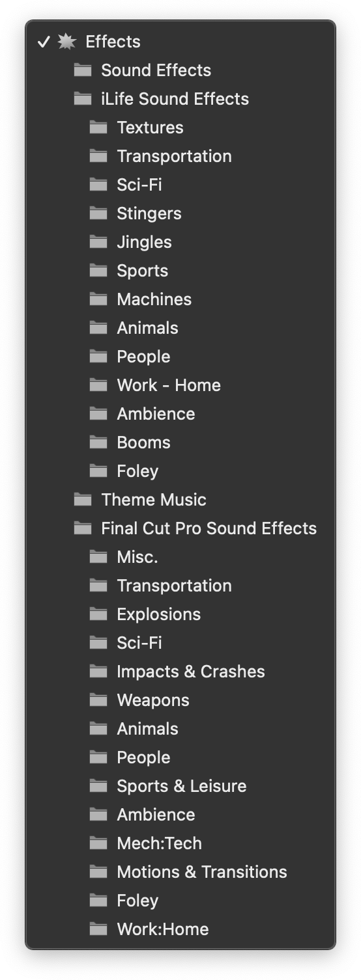Select Textures category
Viewport: 361px width, 980px height.
[x=180, y=128]
